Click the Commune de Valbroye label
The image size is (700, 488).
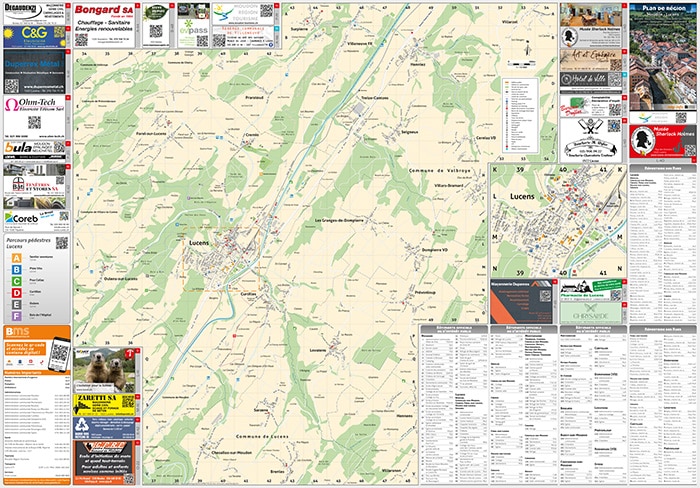pyautogui.click(x=439, y=171)
